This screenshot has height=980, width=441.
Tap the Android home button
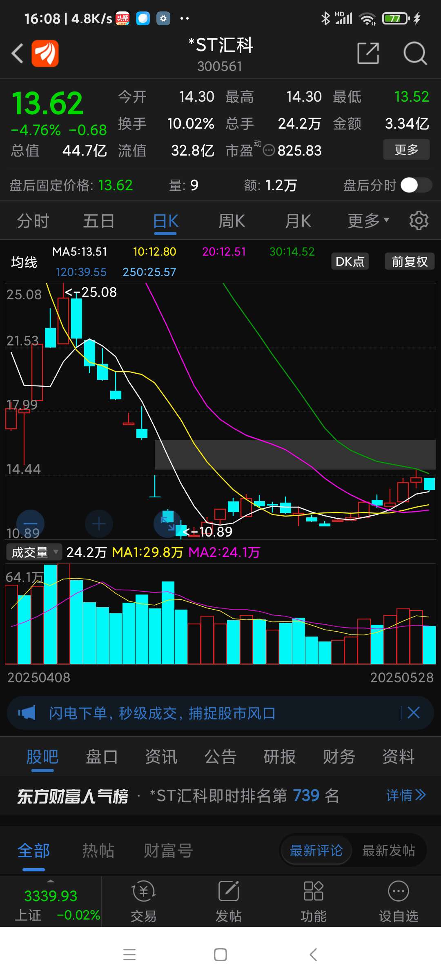(220, 954)
